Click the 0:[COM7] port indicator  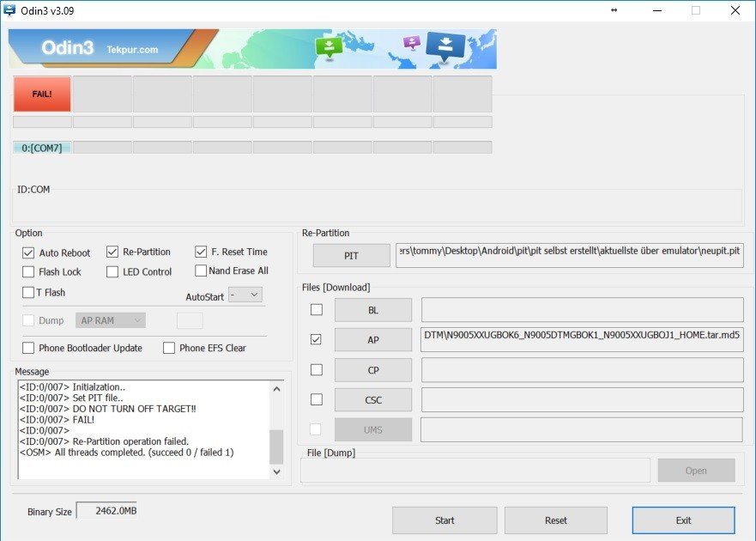tap(42, 148)
